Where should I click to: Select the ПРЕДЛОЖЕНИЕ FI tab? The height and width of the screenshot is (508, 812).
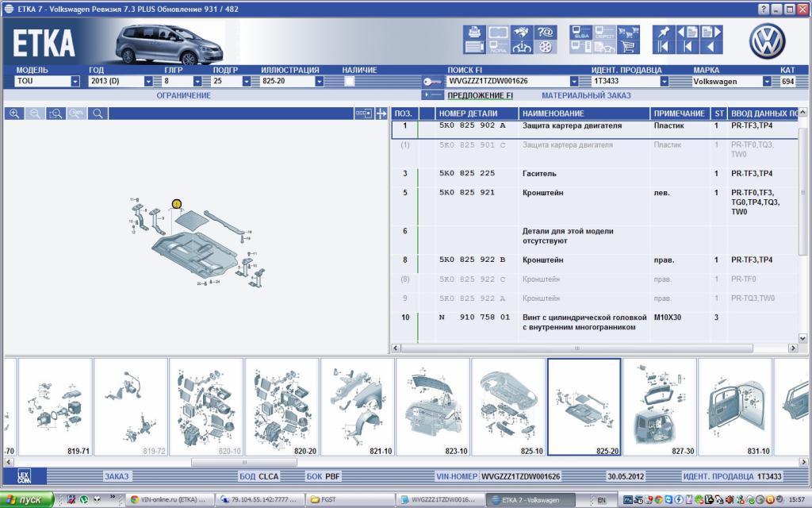480,95
